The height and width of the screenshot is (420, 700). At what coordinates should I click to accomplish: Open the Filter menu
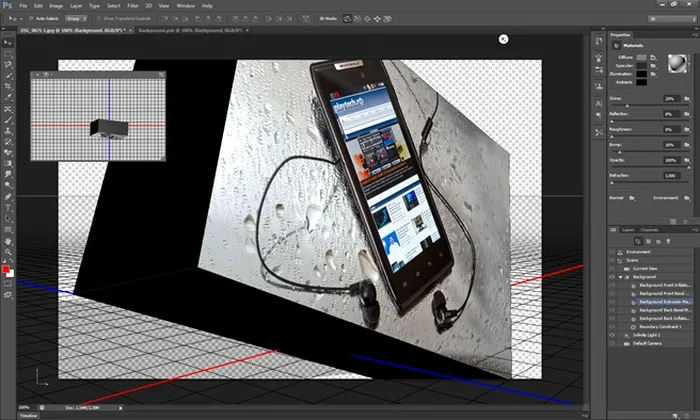click(133, 6)
